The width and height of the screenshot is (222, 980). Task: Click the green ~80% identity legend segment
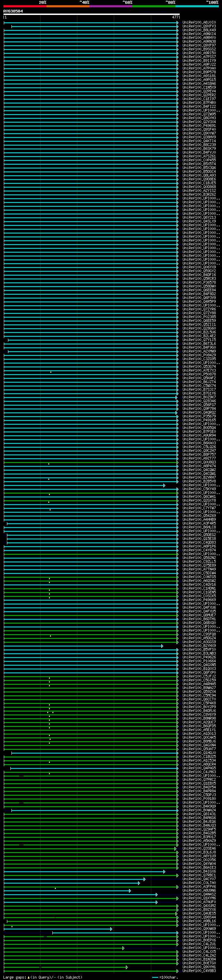click(x=154, y=7)
